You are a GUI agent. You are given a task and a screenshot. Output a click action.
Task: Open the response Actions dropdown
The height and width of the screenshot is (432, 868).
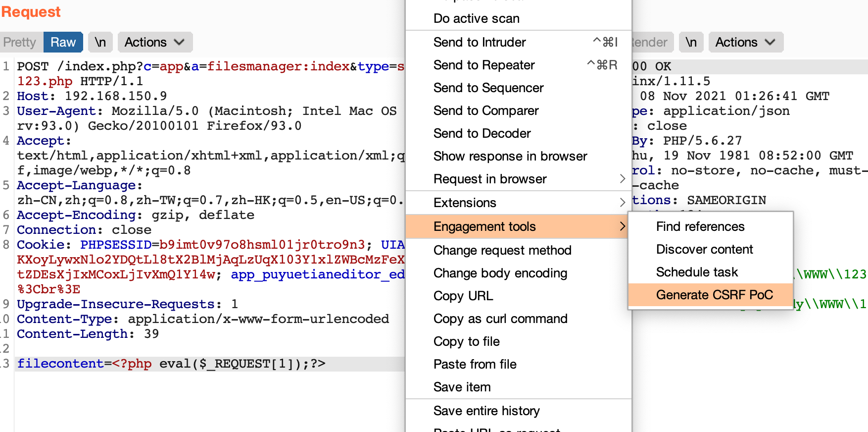746,42
